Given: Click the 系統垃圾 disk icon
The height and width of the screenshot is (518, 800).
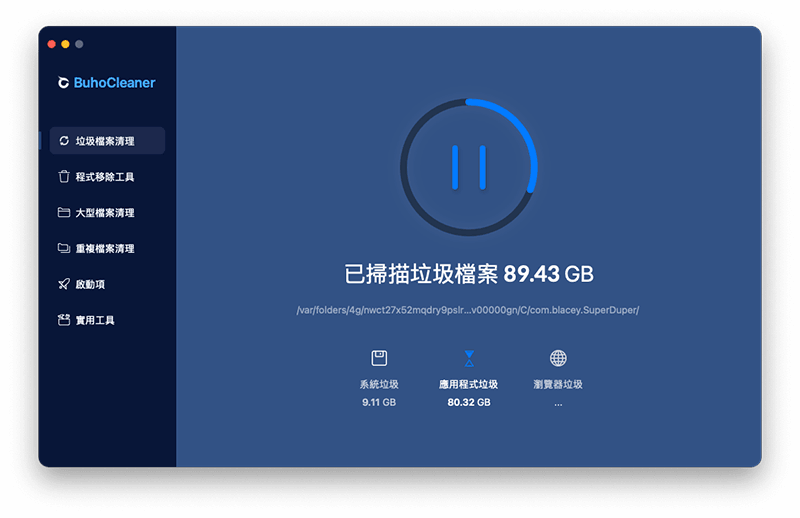Looking at the screenshot, I should 379,358.
